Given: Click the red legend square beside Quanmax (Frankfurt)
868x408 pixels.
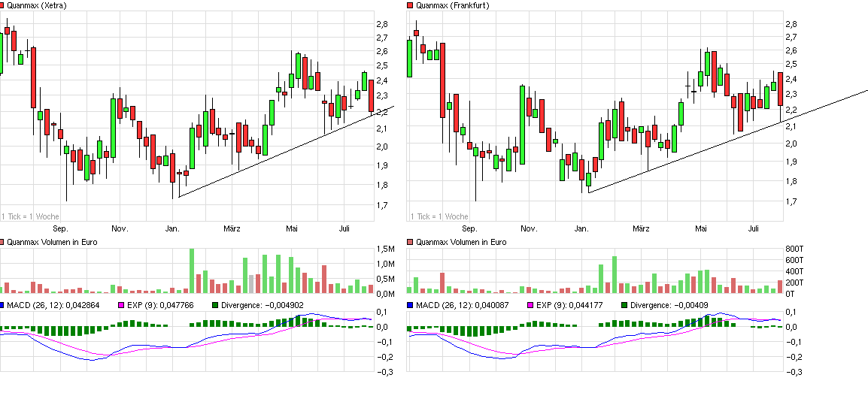Looking at the screenshot, I should [410, 5].
